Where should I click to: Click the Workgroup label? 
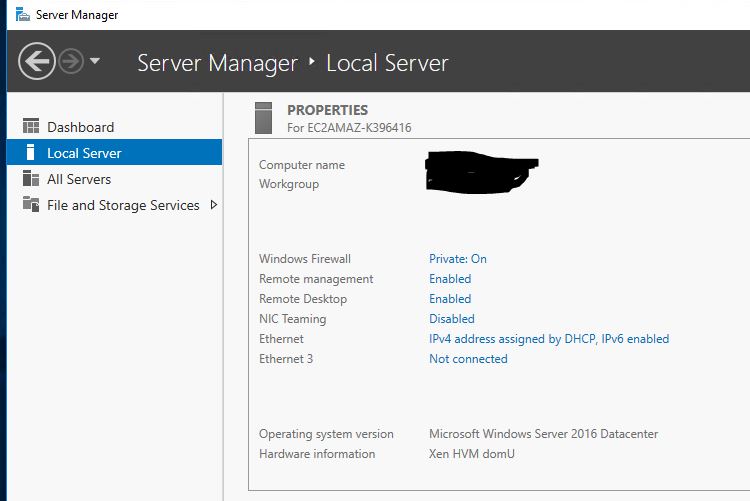pyautogui.click(x=289, y=184)
